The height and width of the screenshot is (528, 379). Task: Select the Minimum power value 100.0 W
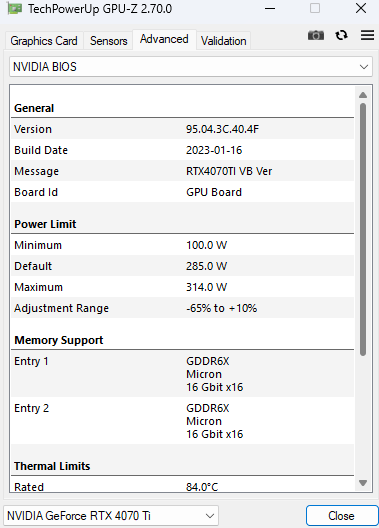click(x=207, y=245)
